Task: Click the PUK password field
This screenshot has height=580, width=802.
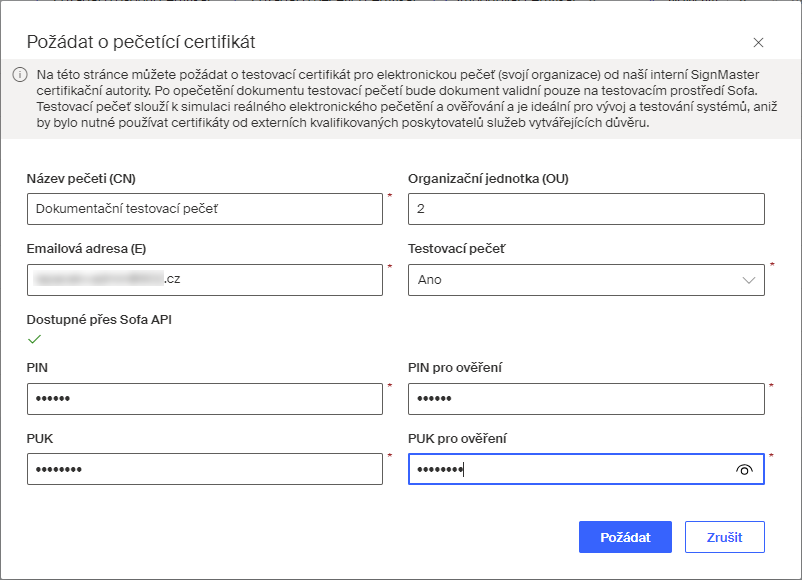Action: [205, 469]
